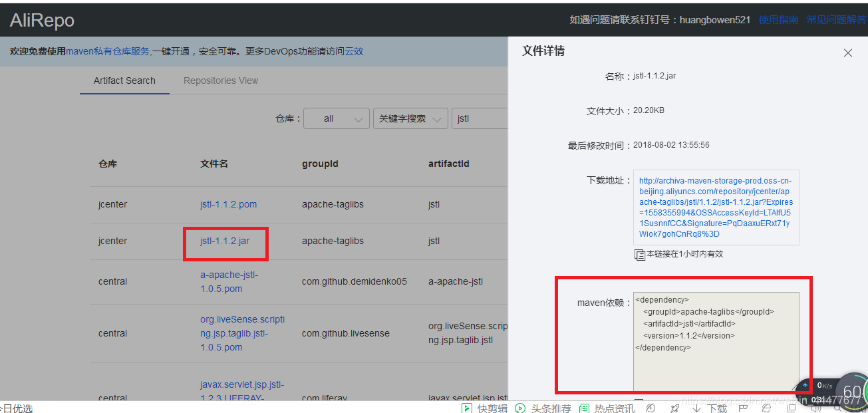Click the download URL under 下载地址
Viewport: 868px width, 413px height.
[x=716, y=207]
